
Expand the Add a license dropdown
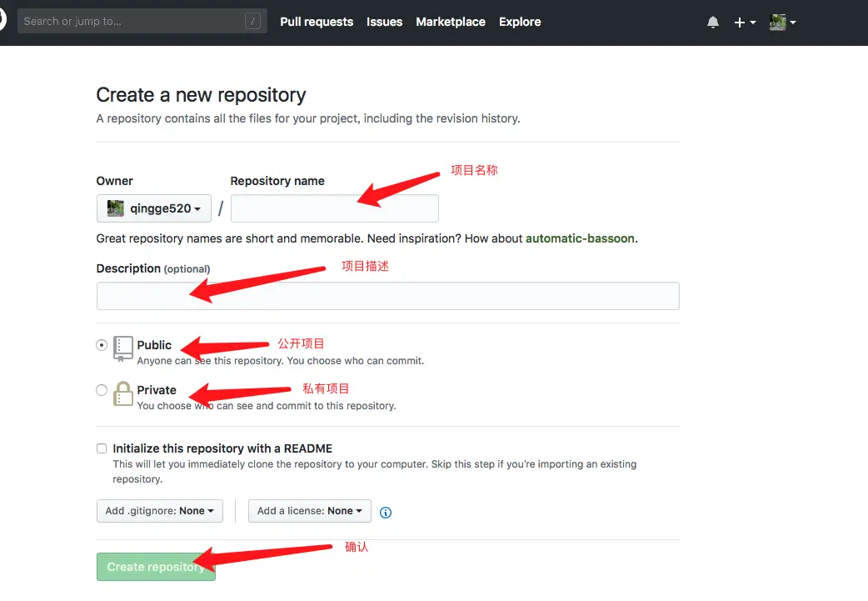pos(310,511)
